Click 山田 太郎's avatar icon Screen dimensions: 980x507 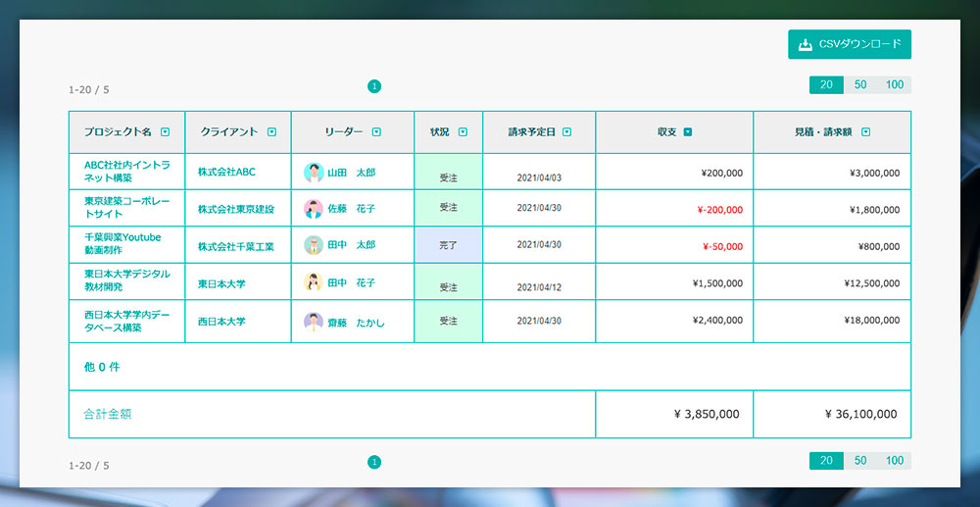(x=314, y=173)
